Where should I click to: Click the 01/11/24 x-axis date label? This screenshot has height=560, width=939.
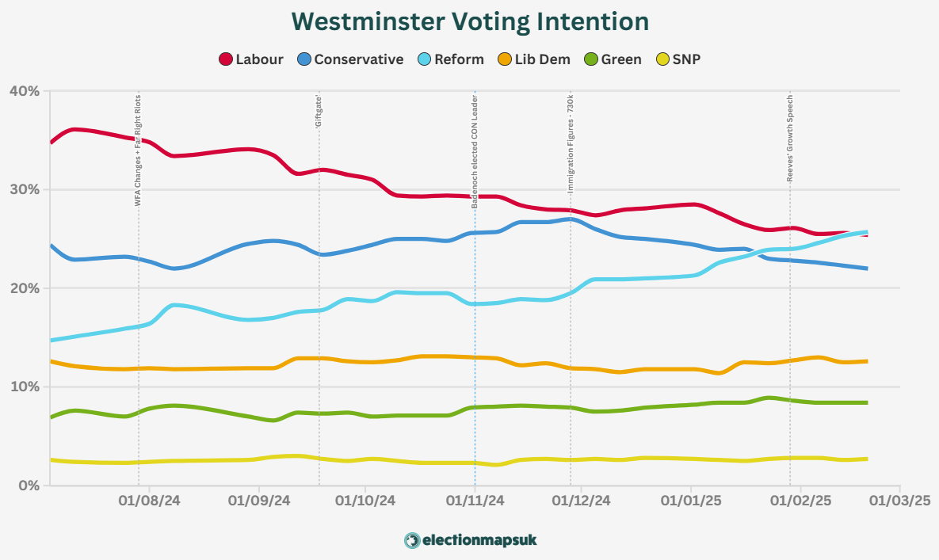click(475, 501)
